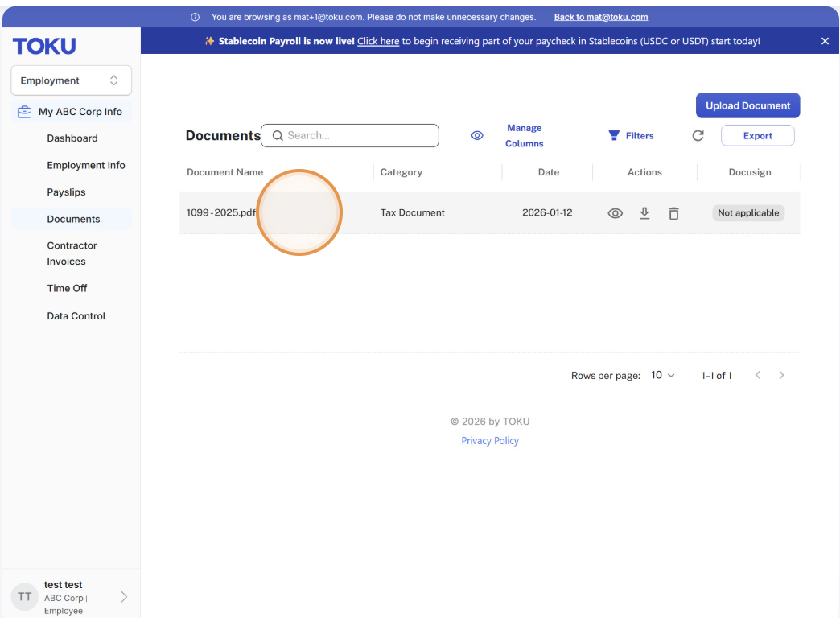This screenshot has width=840, height=618.
Task: Open Filters with the funnel icon
Action: (614, 136)
